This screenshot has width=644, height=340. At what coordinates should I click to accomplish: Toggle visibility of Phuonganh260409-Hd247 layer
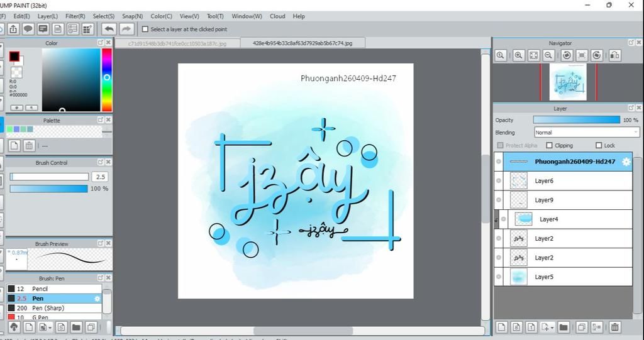point(499,162)
